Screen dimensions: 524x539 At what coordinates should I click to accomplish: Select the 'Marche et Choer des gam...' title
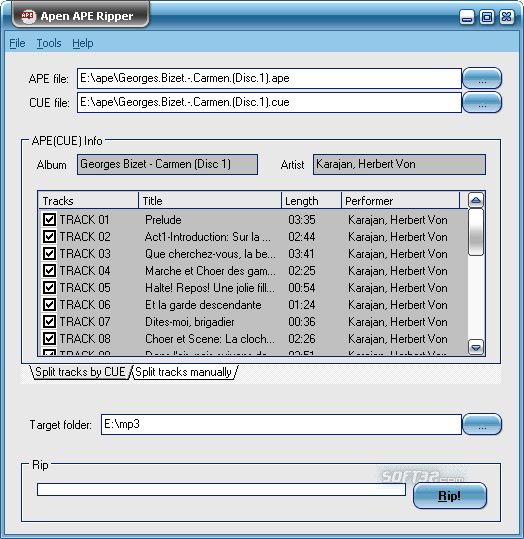point(210,271)
